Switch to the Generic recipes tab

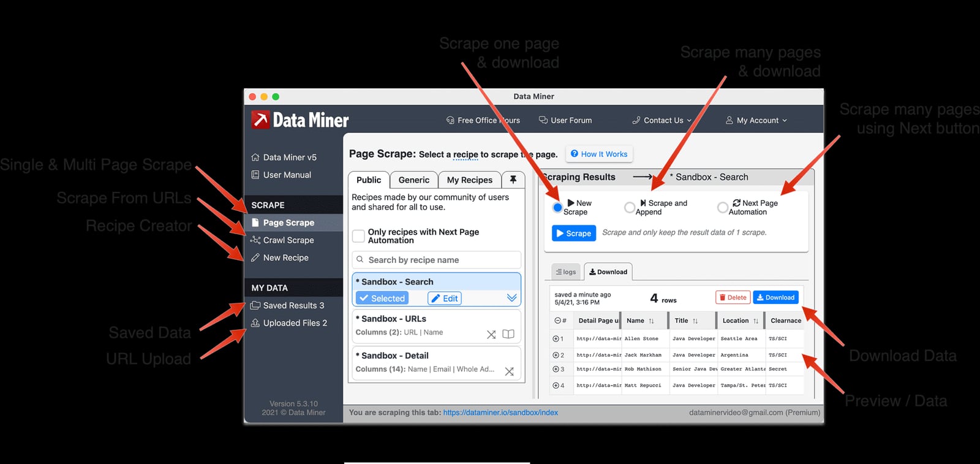[414, 180]
